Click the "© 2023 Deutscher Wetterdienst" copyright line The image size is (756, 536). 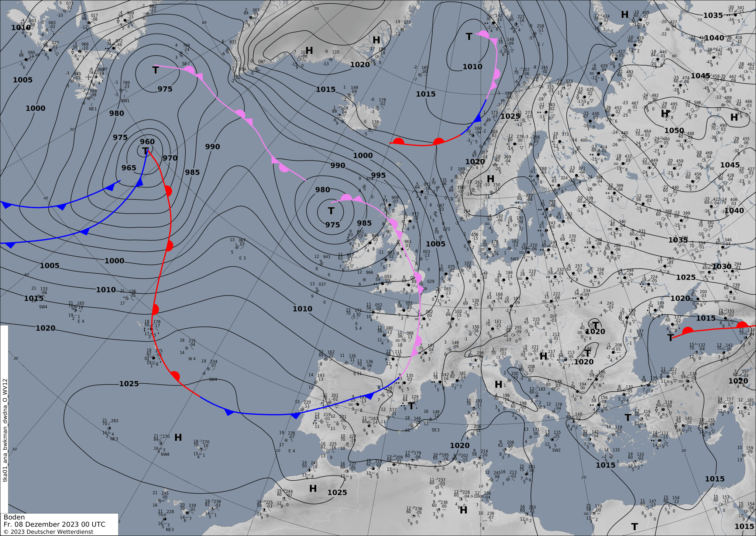pyautogui.click(x=48, y=532)
